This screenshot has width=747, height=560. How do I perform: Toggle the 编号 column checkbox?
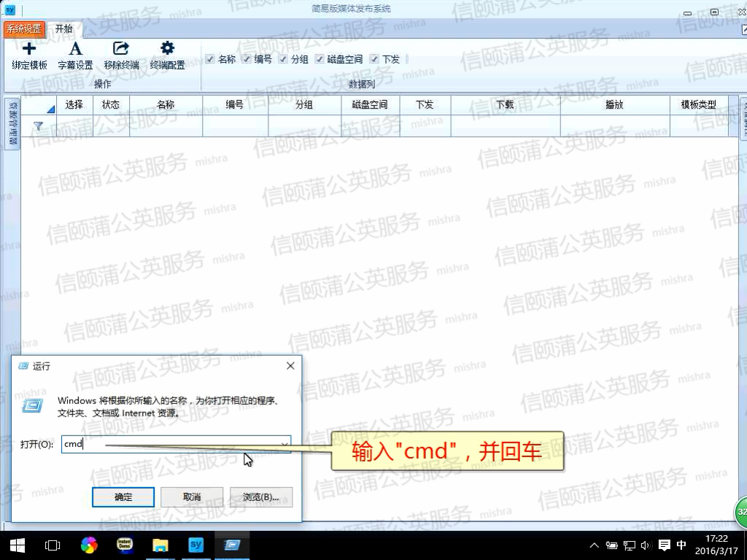coord(247,59)
